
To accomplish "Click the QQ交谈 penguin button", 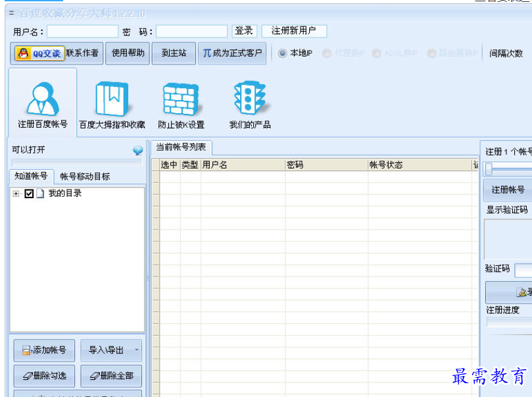I will [39, 53].
